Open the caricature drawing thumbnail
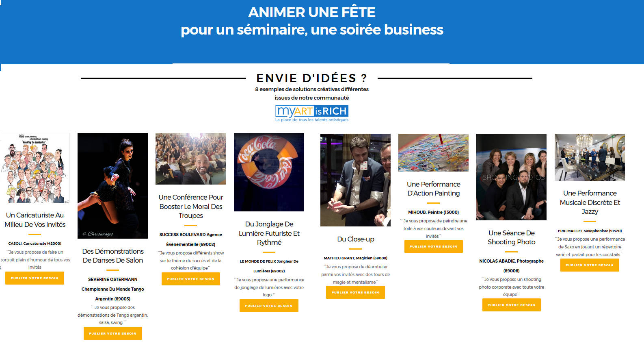The image size is (644, 361). coord(35,168)
